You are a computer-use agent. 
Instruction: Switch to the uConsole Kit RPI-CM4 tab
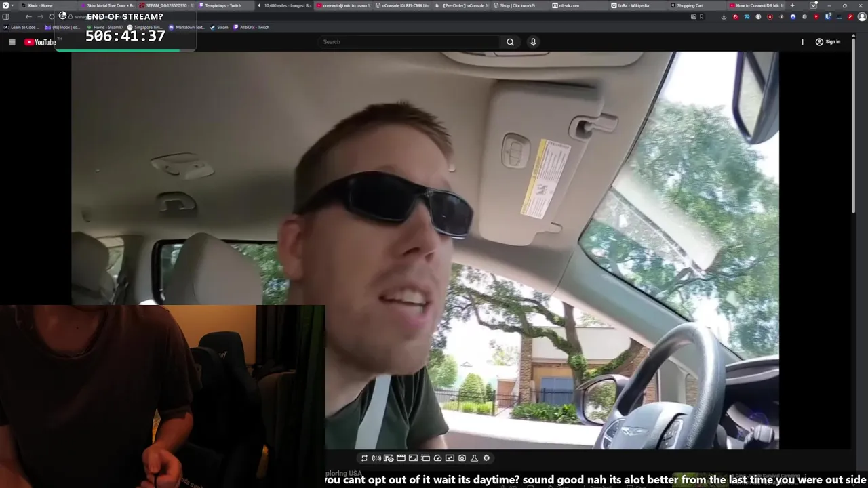401,5
